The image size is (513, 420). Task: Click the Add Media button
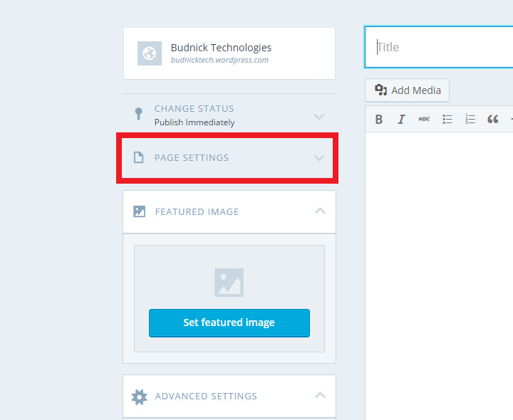pyautogui.click(x=408, y=90)
